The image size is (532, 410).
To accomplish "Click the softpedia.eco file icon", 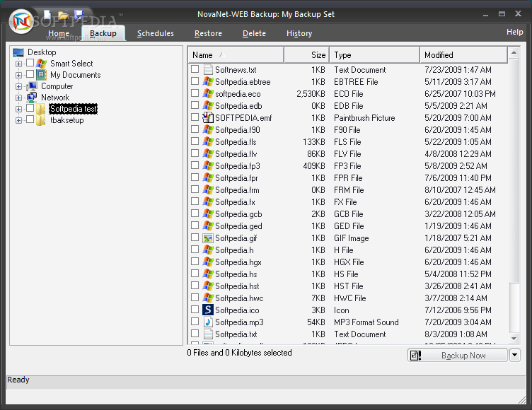I will [x=208, y=93].
